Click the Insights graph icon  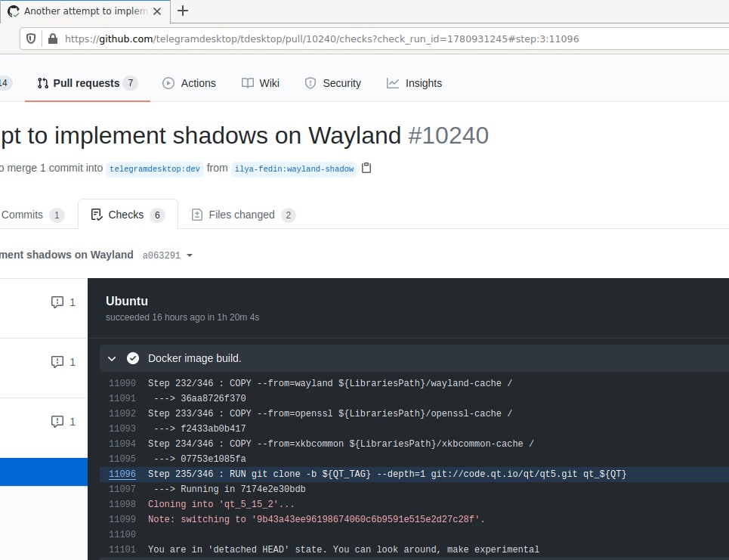pos(393,83)
